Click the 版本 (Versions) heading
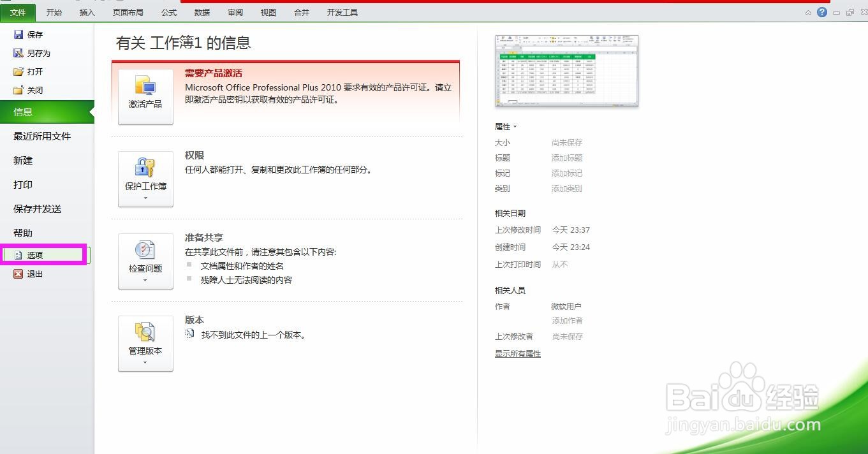Image resolution: width=868 pixels, height=454 pixels. pos(195,320)
